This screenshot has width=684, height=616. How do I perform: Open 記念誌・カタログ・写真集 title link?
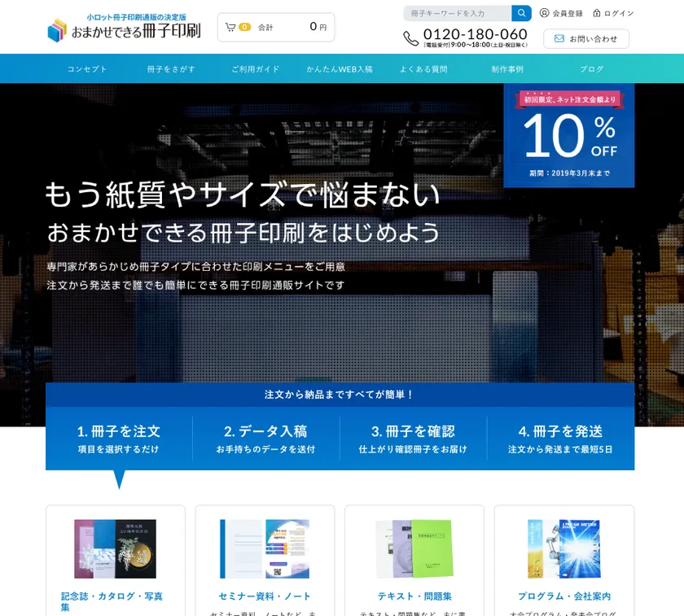coord(112,601)
